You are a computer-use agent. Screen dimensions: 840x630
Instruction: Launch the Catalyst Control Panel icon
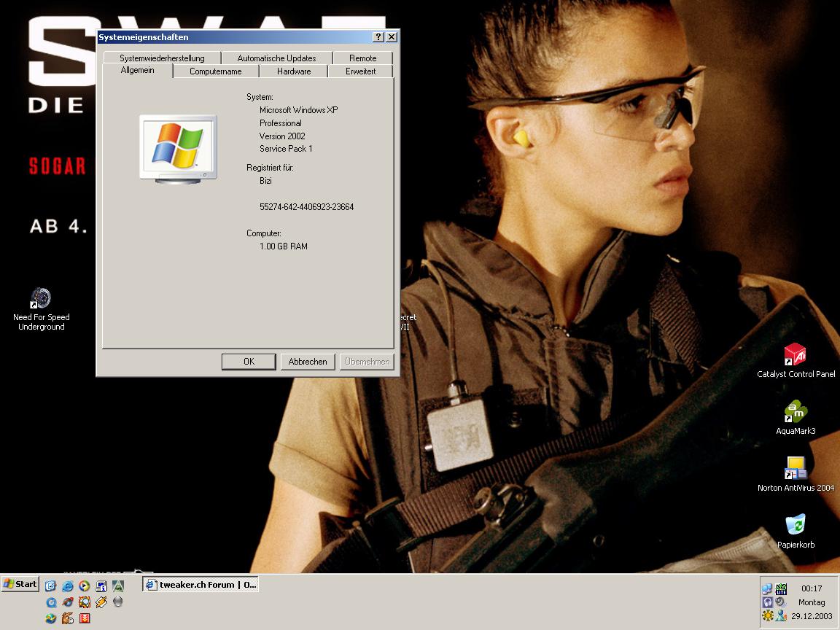795,355
